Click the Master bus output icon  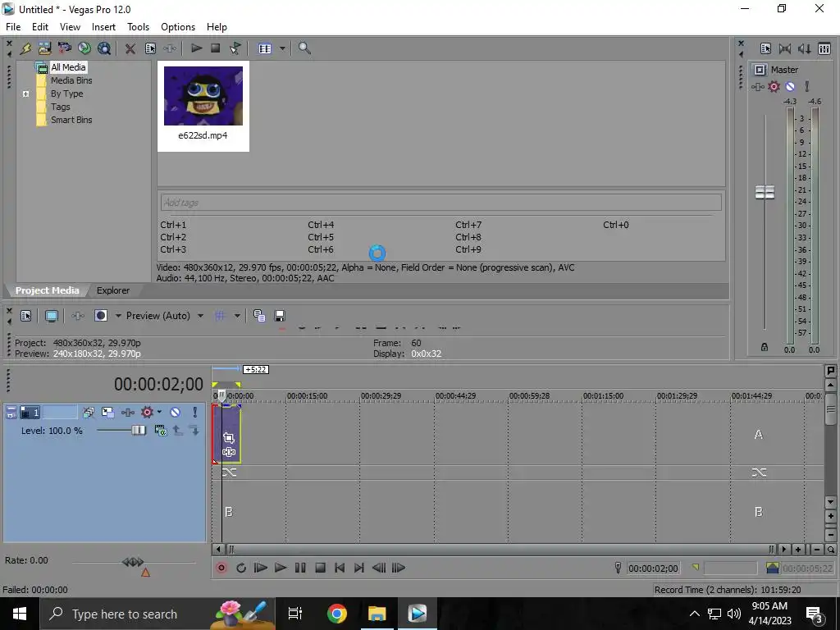click(x=760, y=70)
